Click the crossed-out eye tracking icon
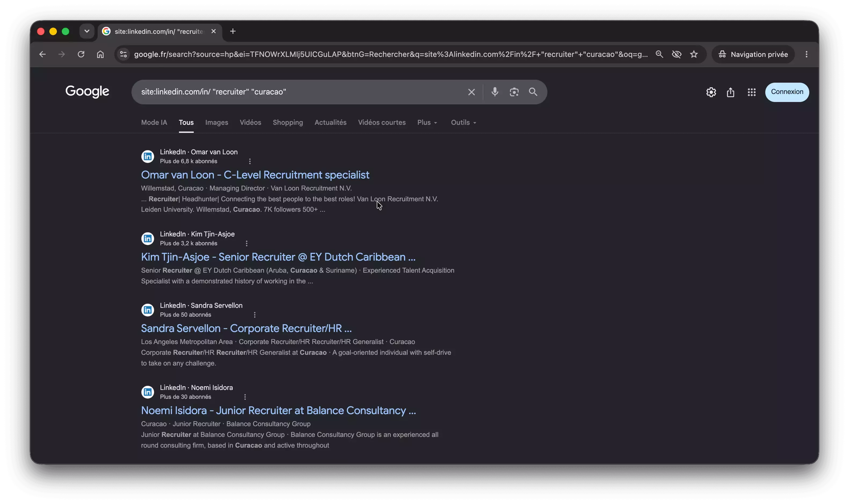This screenshot has width=849, height=504. point(676,54)
